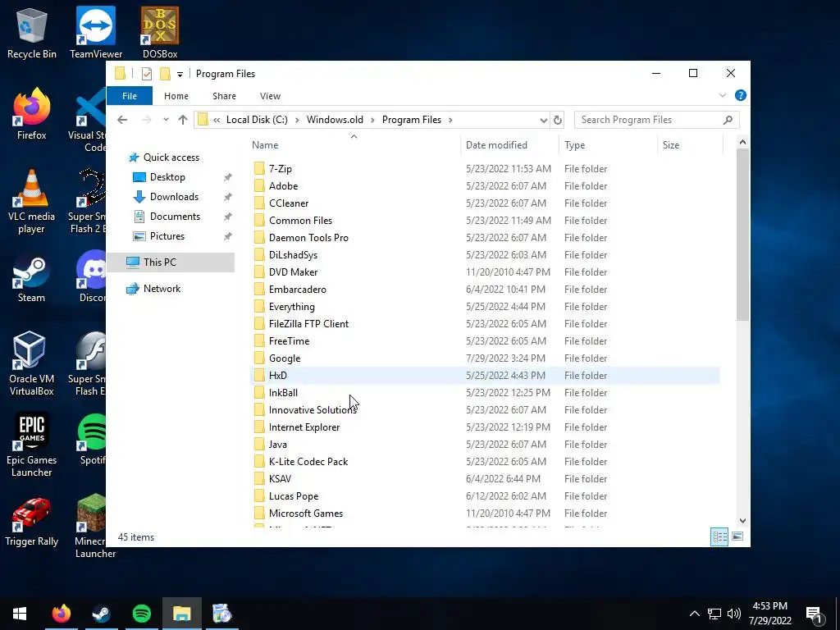Switch to details view layout icon
The width and height of the screenshot is (840, 630).
coord(719,536)
